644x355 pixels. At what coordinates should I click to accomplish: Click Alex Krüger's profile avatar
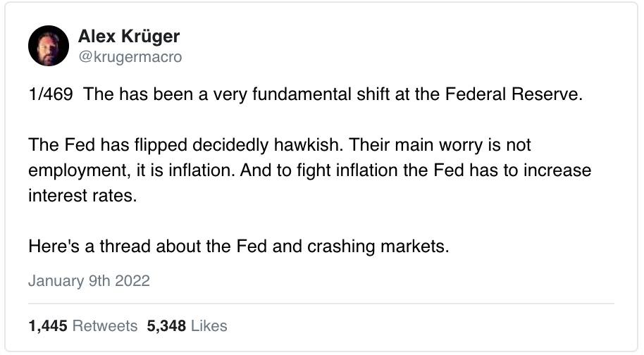49,46
